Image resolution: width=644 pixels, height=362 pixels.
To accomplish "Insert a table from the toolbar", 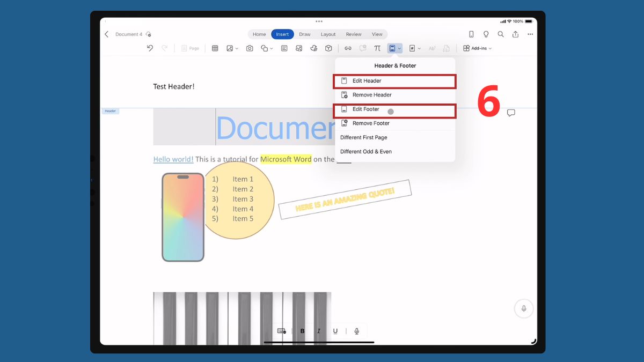I will pos(215,48).
